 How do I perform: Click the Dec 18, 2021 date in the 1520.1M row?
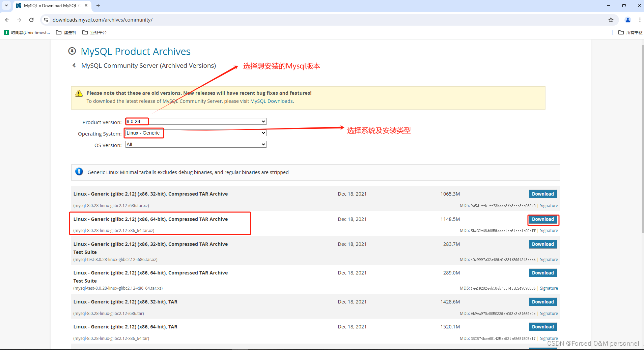tap(352, 327)
